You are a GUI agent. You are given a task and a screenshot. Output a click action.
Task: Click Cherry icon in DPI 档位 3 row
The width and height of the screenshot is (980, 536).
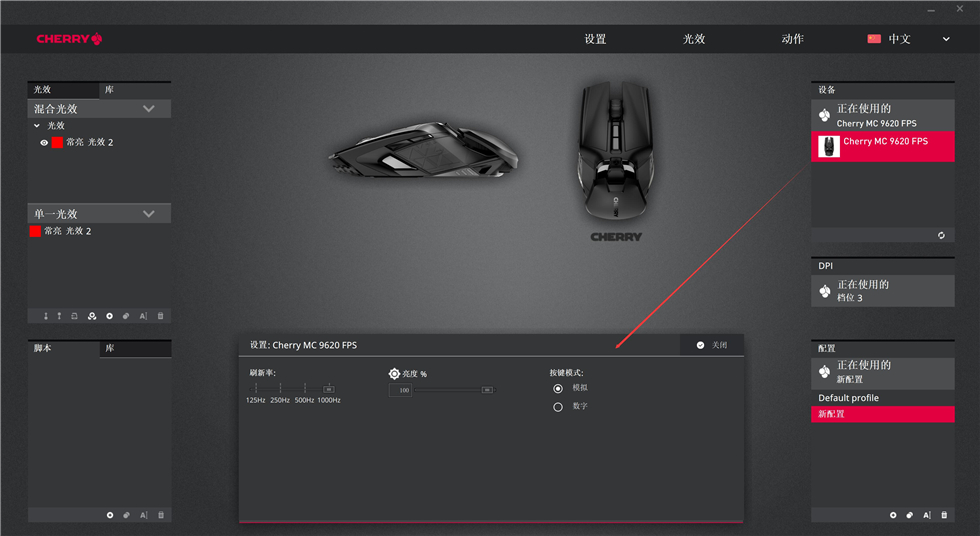click(x=825, y=291)
